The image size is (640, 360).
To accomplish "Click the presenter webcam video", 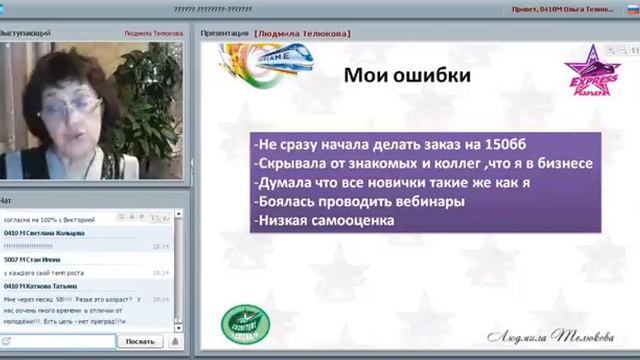I will click(91, 111).
